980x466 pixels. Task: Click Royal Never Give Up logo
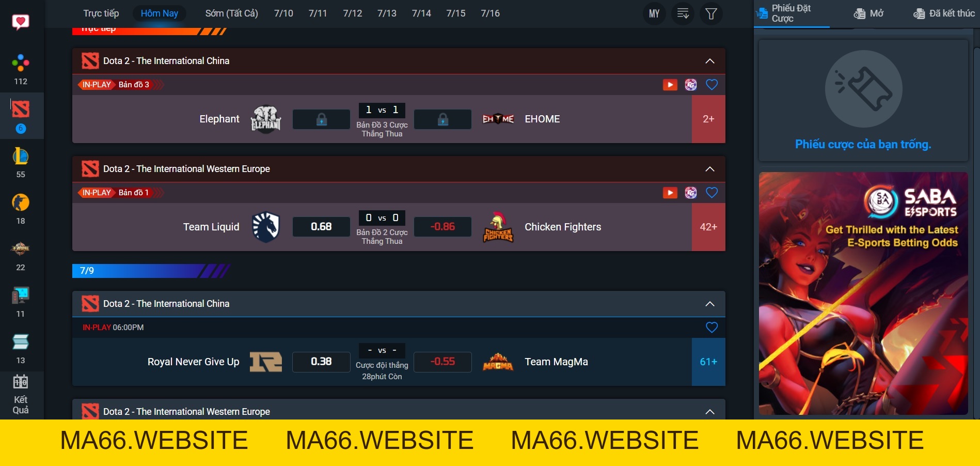pos(266,362)
